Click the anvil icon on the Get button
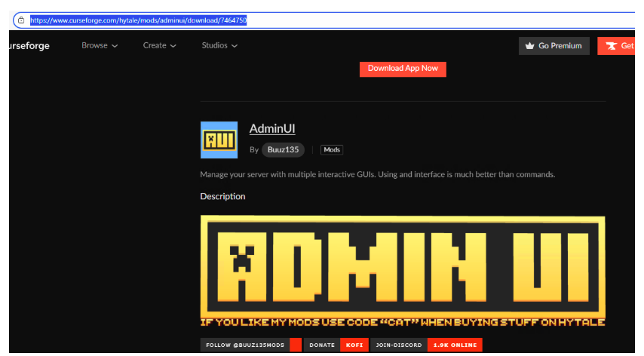The height and width of the screenshot is (356, 644). [611, 46]
